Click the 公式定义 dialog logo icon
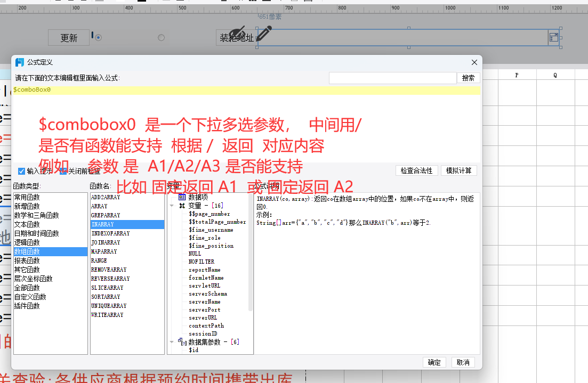The height and width of the screenshot is (383, 588). click(20, 62)
